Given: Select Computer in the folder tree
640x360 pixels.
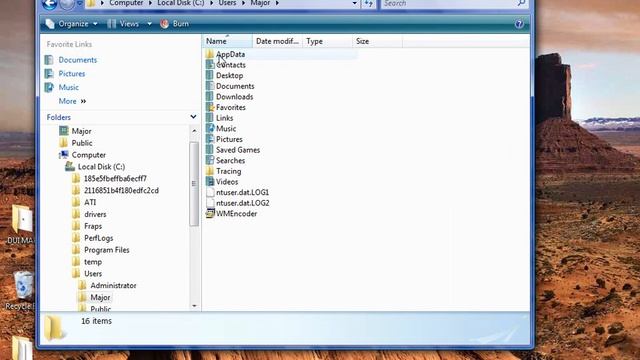Looking at the screenshot, I should click(x=89, y=155).
